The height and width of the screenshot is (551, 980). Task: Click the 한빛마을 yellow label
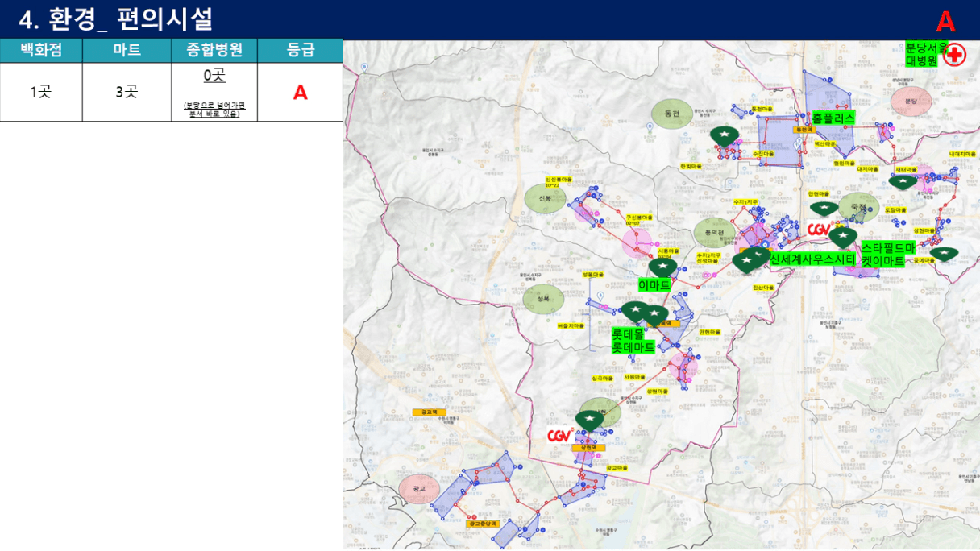pyautogui.click(x=691, y=165)
